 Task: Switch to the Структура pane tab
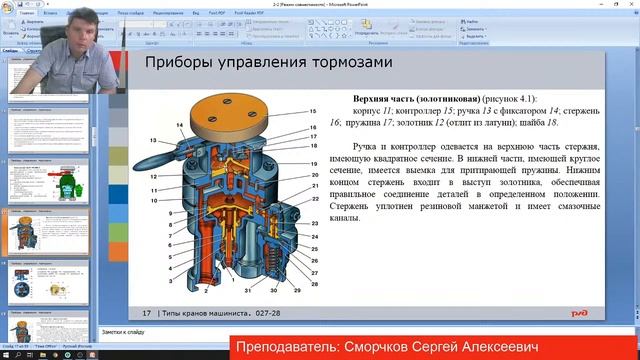33,51
